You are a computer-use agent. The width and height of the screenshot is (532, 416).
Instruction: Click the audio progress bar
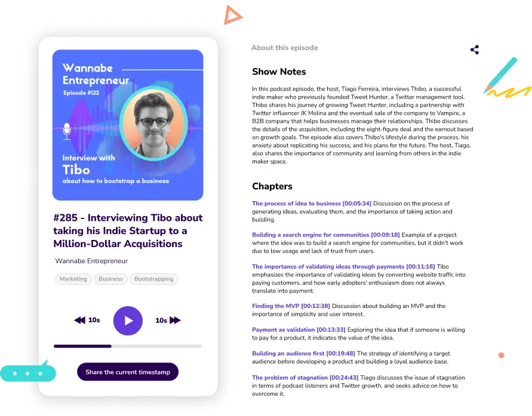(x=128, y=346)
